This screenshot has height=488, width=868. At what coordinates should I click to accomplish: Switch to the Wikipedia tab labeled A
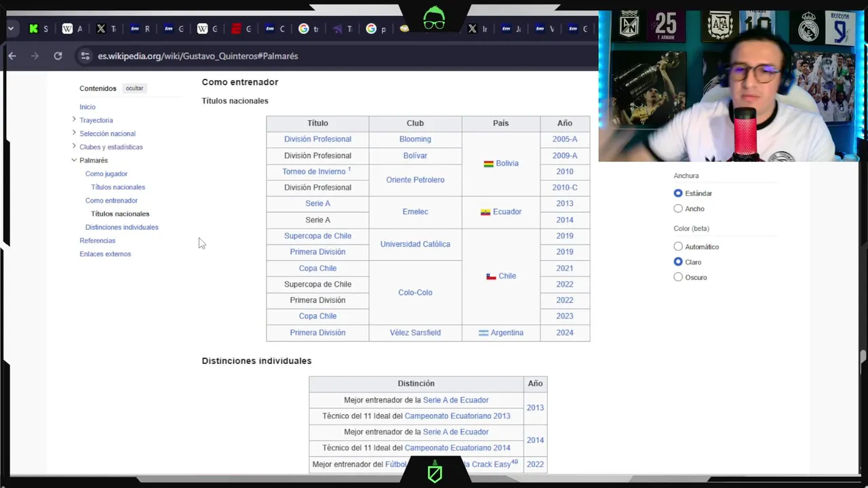tap(73, 28)
